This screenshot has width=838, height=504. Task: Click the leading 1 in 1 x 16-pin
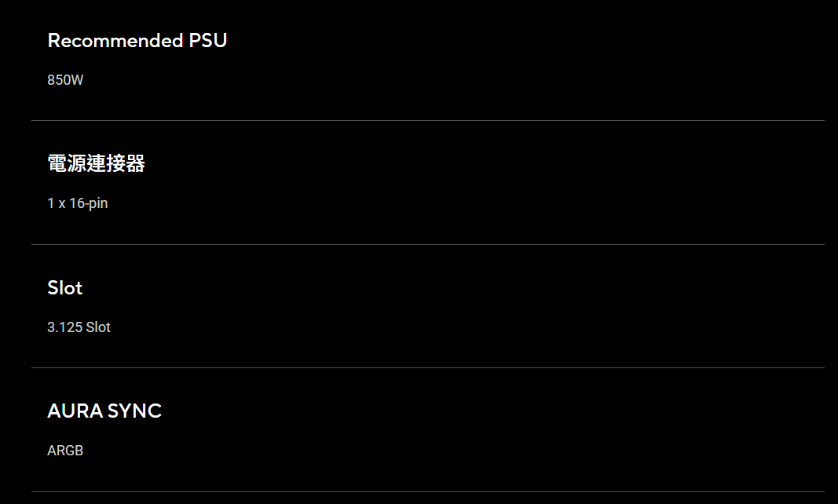click(50, 203)
